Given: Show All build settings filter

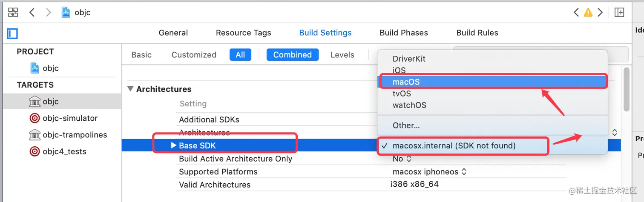Looking at the screenshot, I should coord(240,55).
